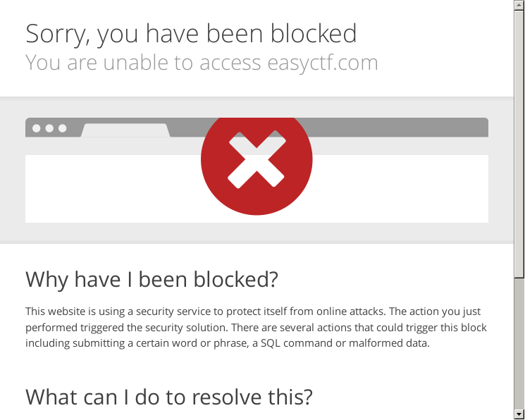525x420 pixels.
Task: Click the first dot in the browser illustration
Action: tap(36, 128)
